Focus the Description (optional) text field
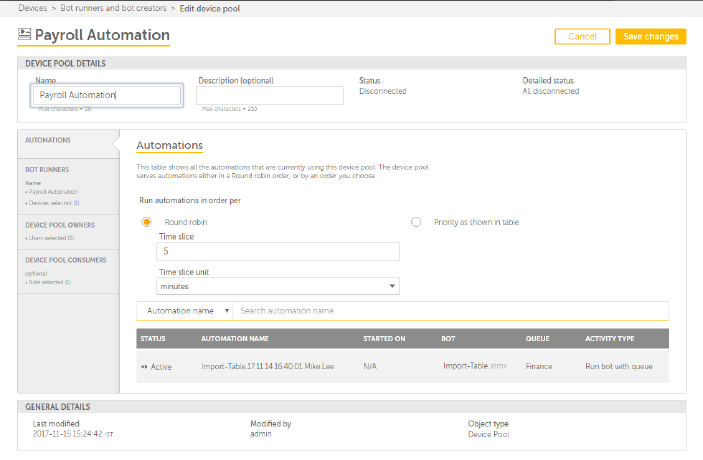 point(271,95)
